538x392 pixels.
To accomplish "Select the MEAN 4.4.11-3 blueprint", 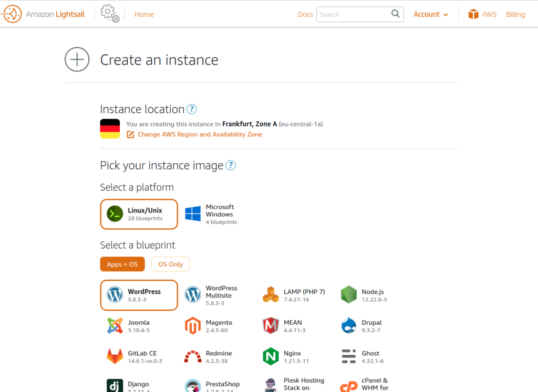I will tap(295, 326).
